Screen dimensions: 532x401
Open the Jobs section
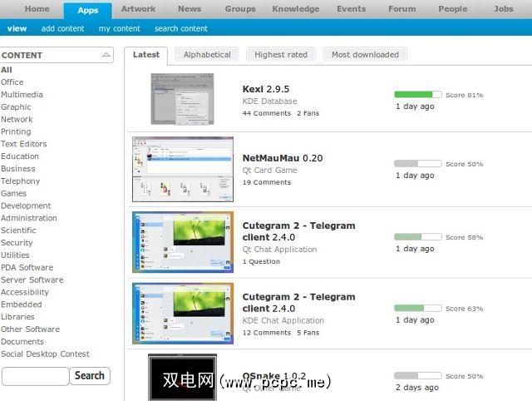tap(504, 9)
